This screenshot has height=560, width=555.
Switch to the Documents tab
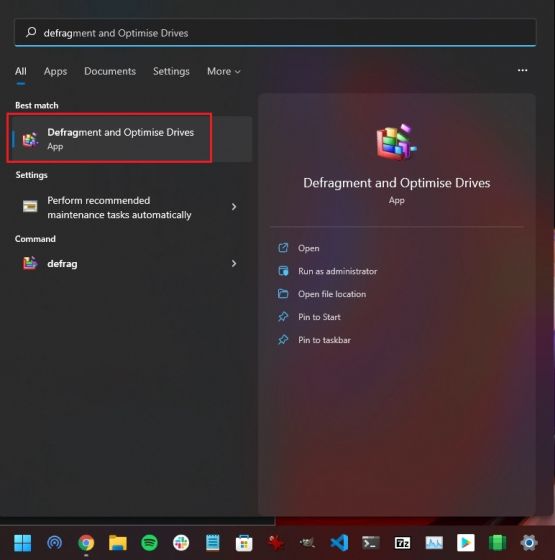click(110, 71)
